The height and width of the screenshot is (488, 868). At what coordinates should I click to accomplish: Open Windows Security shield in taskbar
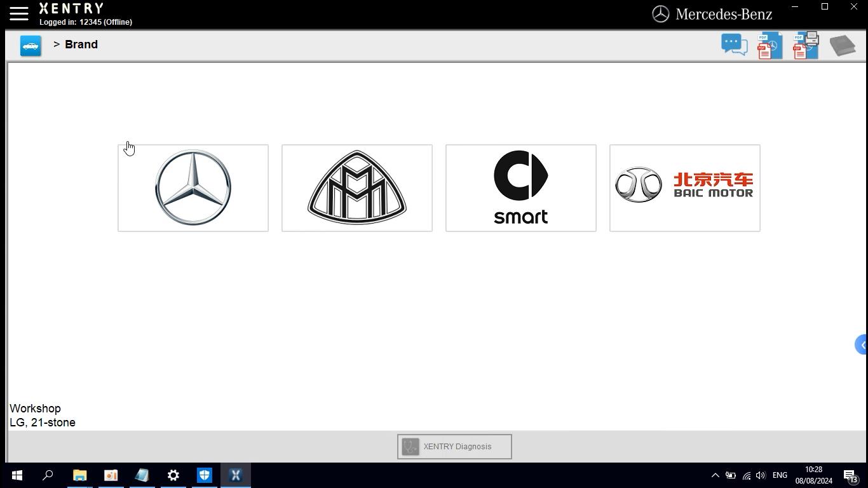(204, 475)
